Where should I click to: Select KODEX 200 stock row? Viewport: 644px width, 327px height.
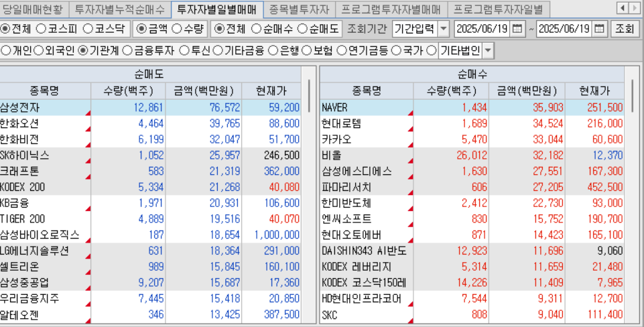tap(150, 188)
